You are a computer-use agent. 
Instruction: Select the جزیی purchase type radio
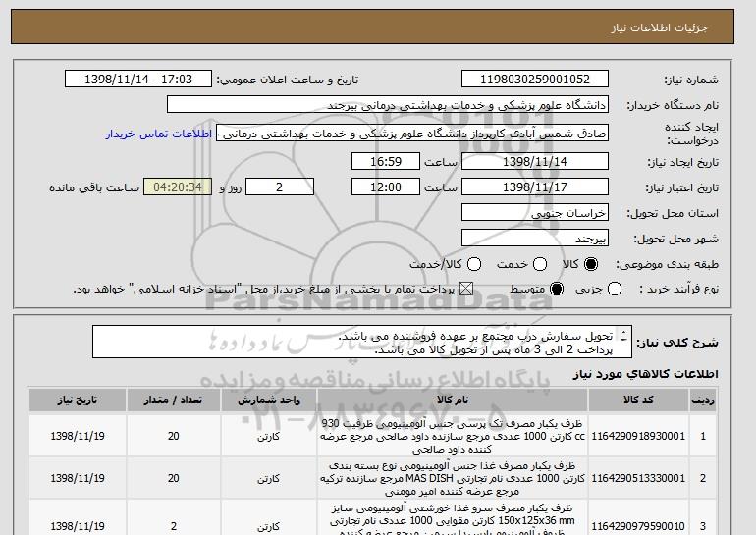[615, 290]
